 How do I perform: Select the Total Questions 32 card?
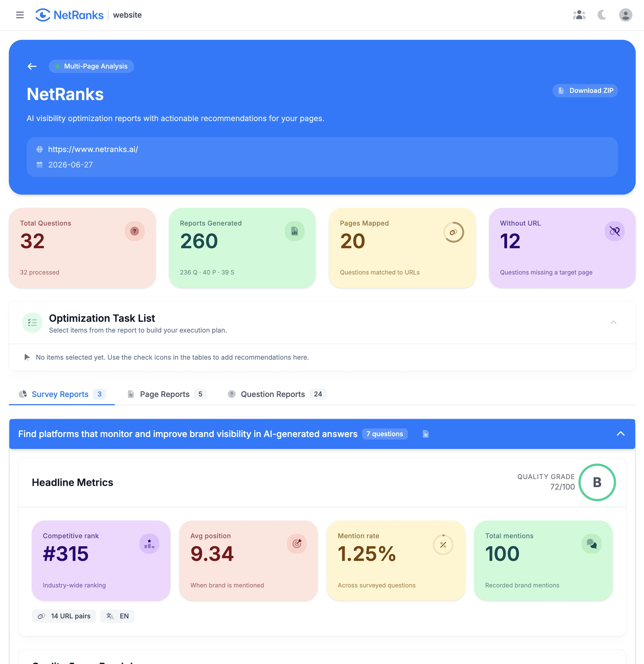(x=82, y=248)
